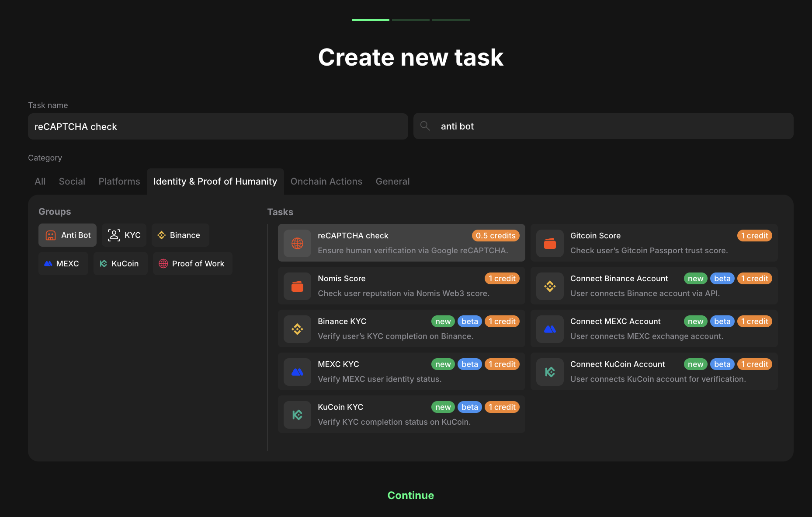Choose the Nomis Score task title
812x517 pixels.
(342, 279)
